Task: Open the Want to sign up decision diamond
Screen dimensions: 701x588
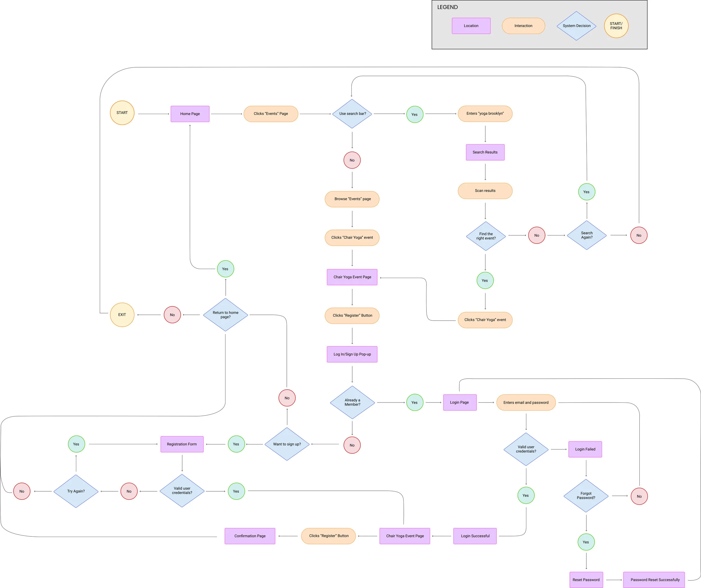Action: coord(287,444)
